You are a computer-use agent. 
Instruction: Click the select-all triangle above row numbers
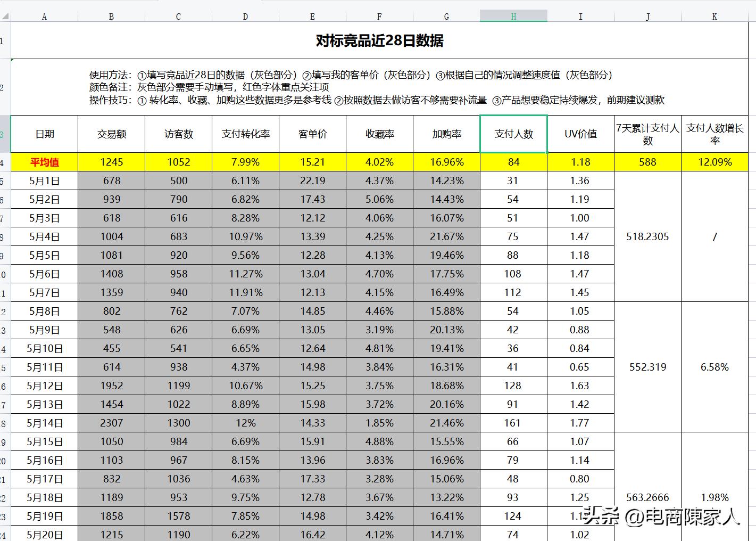click(5, 15)
